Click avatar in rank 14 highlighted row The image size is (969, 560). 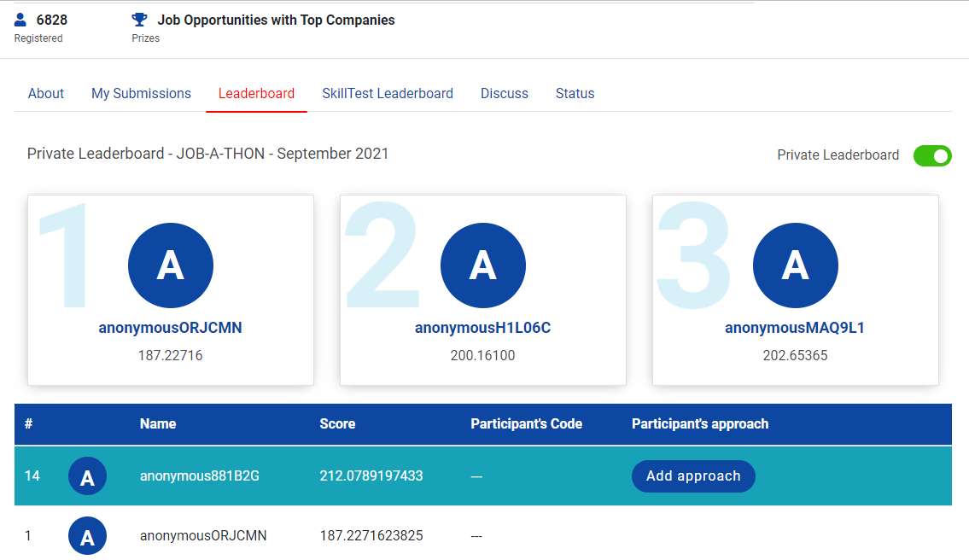click(x=87, y=476)
